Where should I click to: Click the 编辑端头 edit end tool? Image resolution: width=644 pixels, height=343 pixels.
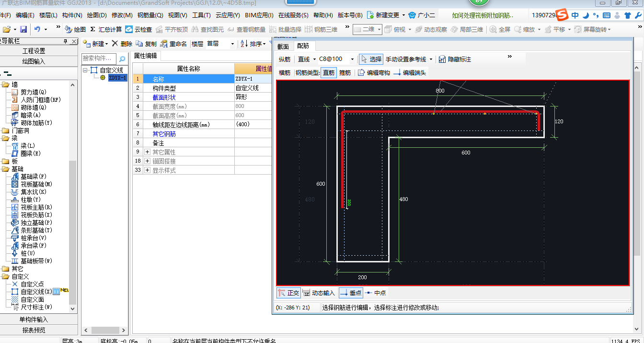(x=410, y=73)
